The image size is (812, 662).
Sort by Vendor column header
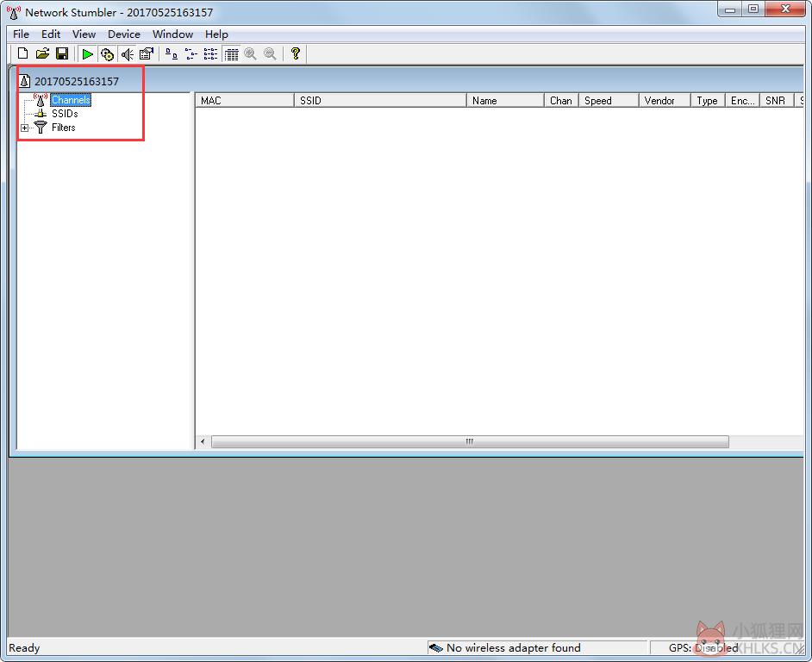[665, 101]
